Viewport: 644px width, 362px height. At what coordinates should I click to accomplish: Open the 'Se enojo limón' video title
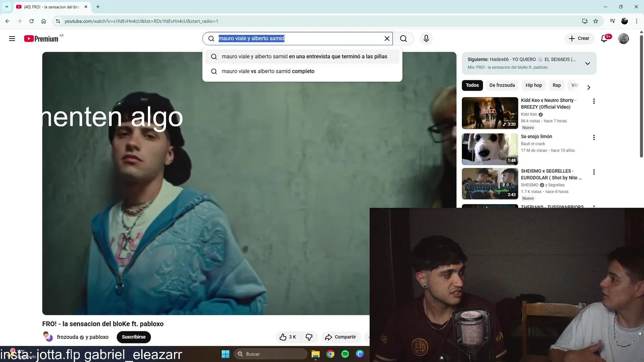536,137
